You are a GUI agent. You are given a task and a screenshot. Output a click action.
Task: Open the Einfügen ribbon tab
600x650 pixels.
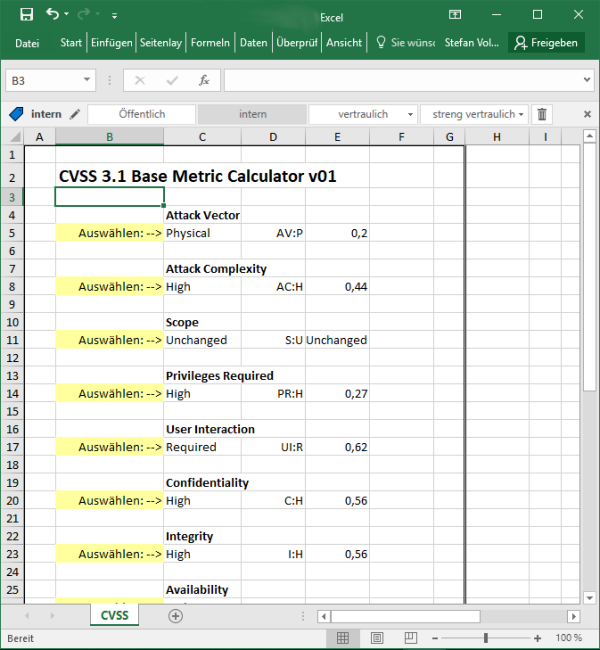111,43
